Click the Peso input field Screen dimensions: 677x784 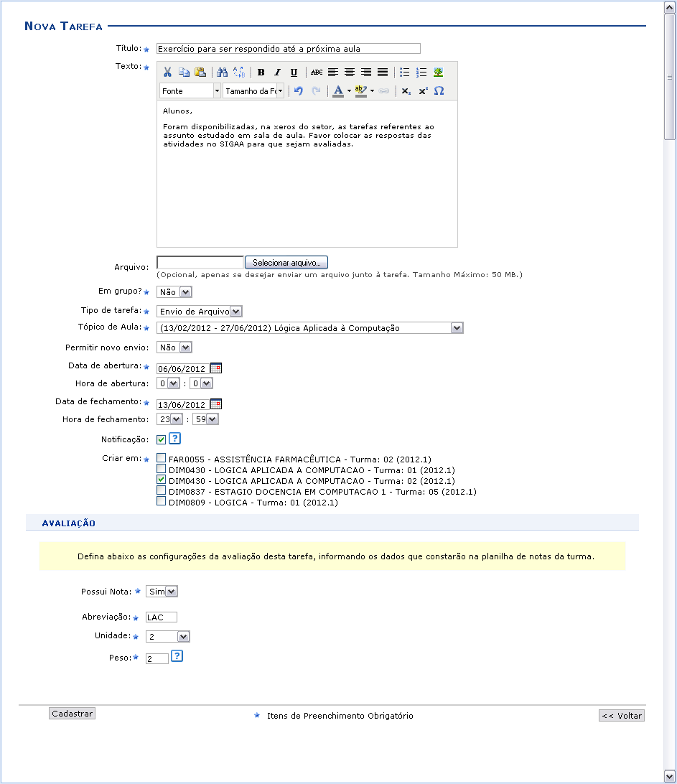pyautogui.click(x=157, y=659)
